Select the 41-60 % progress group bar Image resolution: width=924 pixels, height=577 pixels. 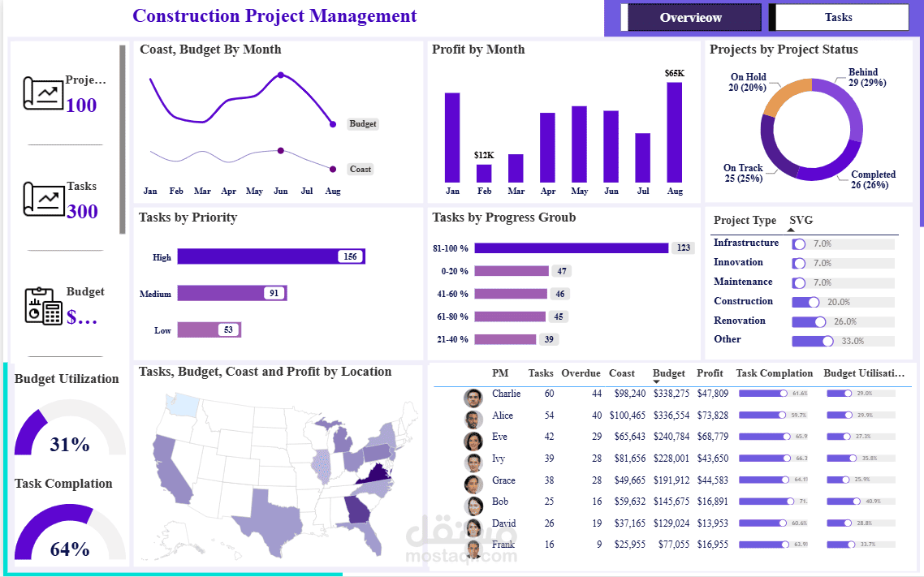click(x=511, y=294)
